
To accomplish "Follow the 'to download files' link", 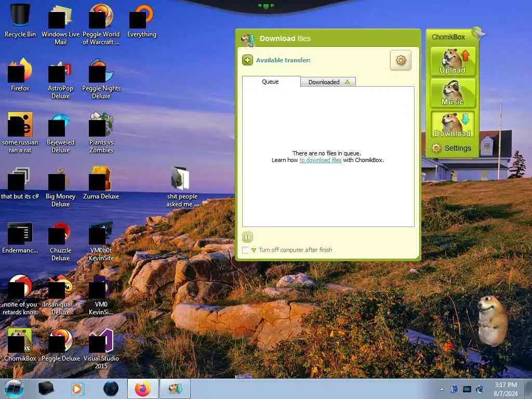I will pos(320,160).
